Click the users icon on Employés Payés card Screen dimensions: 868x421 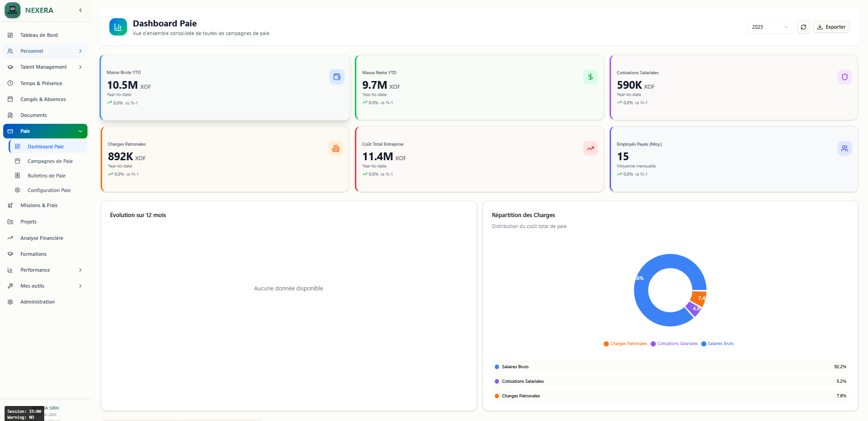tap(844, 148)
